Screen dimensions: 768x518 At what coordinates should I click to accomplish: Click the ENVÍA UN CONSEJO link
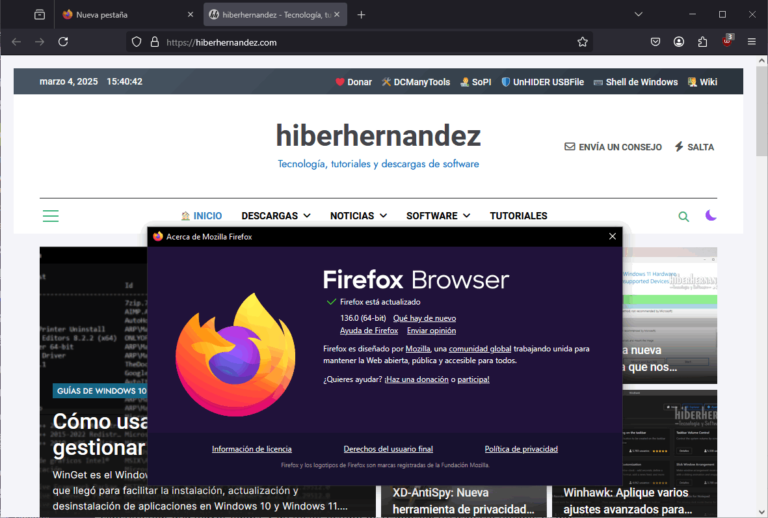[x=613, y=147]
